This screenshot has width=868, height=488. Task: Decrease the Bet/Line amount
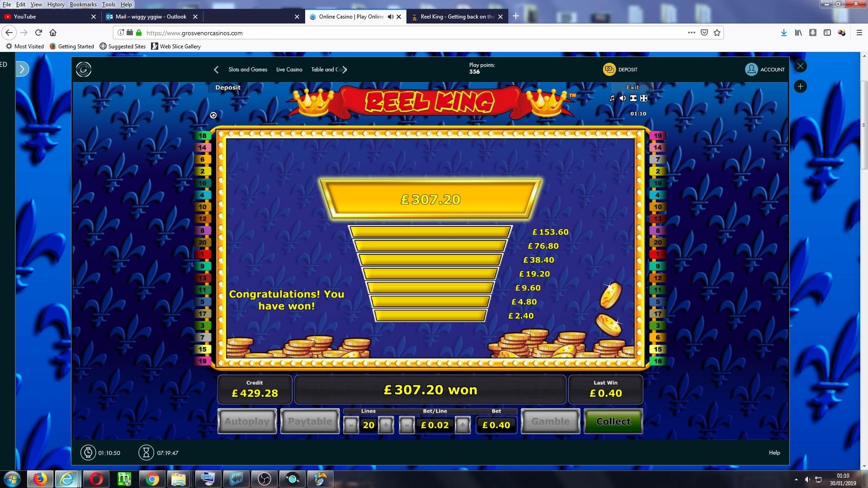(406, 425)
